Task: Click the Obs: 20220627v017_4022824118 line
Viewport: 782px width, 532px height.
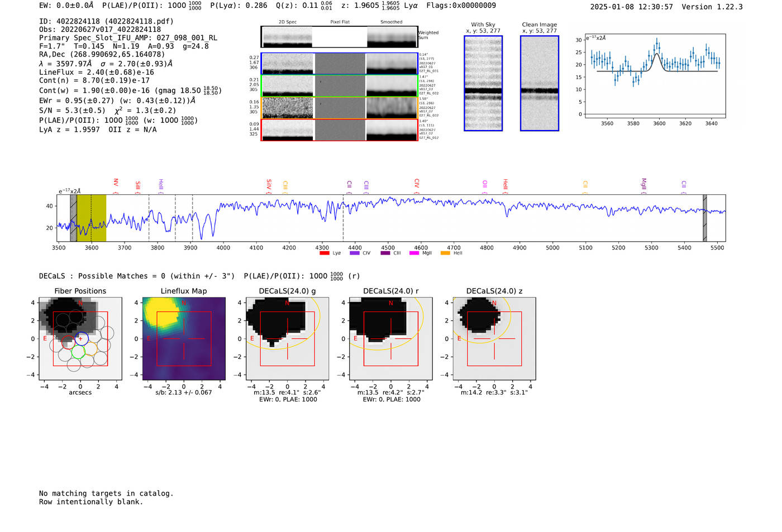Action: [100, 30]
